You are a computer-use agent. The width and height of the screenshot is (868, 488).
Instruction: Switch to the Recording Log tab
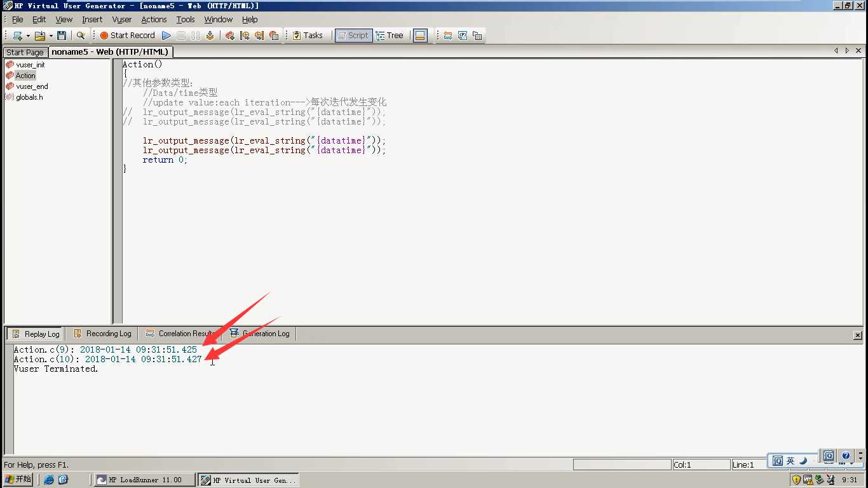tap(102, 334)
